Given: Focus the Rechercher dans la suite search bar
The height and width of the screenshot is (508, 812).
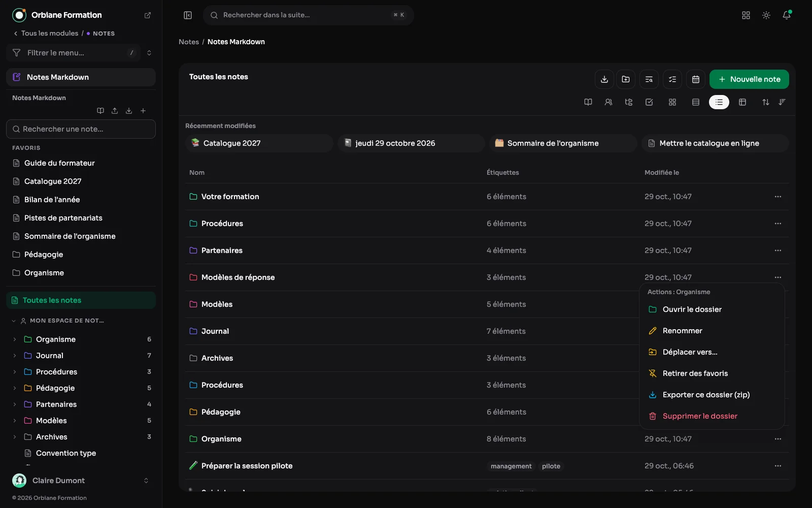Looking at the screenshot, I should coord(309,15).
